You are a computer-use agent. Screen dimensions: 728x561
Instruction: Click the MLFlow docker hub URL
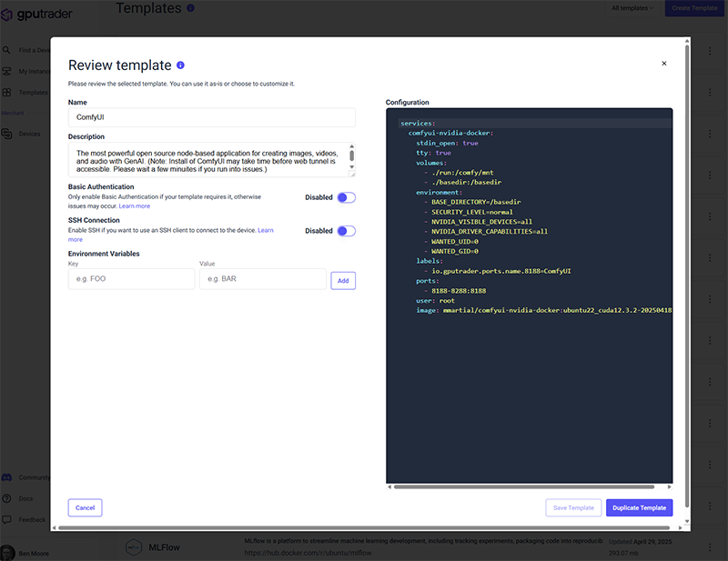[x=308, y=553]
